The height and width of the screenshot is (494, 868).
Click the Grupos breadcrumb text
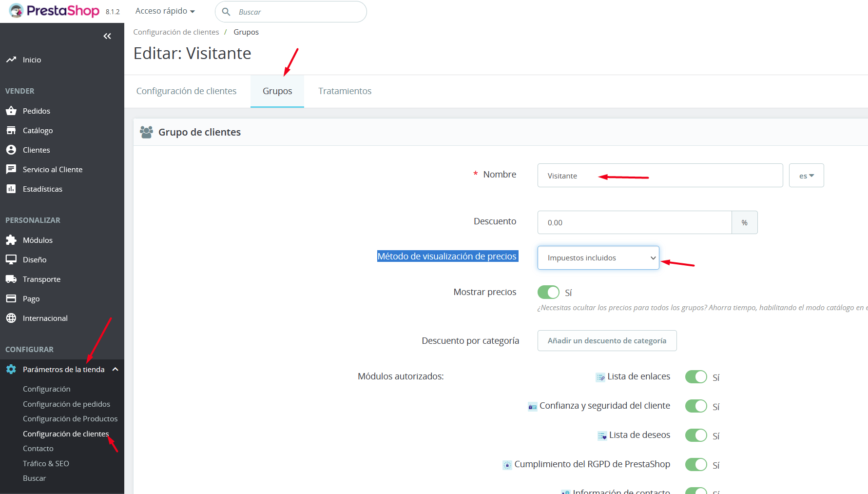point(246,32)
